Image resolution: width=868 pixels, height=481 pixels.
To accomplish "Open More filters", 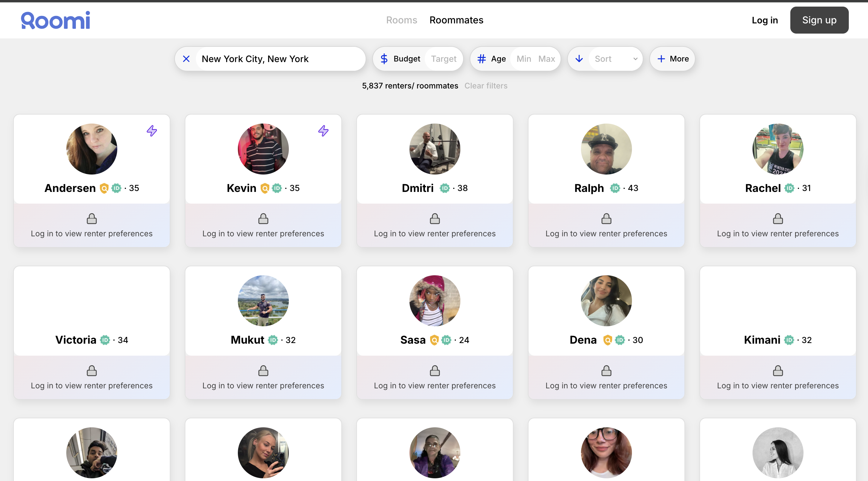I will pos(672,59).
